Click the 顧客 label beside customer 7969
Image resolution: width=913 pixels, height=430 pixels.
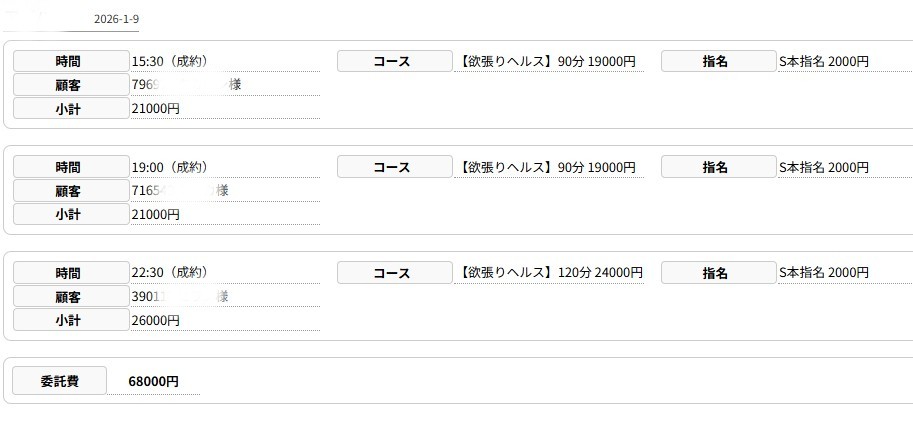pyautogui.click(x=68, y=86)
